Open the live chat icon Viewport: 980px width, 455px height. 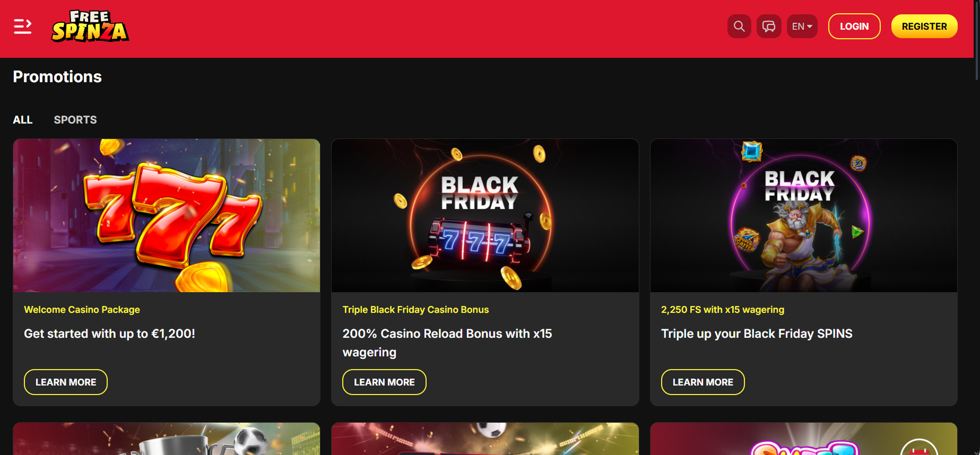[769, 26]
